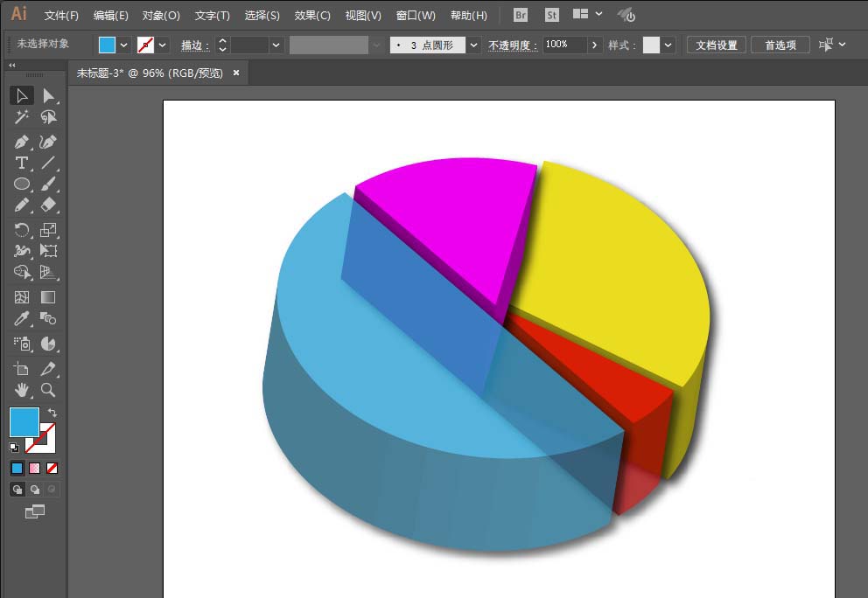This screenshot has height=598, width=868.
Task: Select the Pen tool
Action: point(22,143)
